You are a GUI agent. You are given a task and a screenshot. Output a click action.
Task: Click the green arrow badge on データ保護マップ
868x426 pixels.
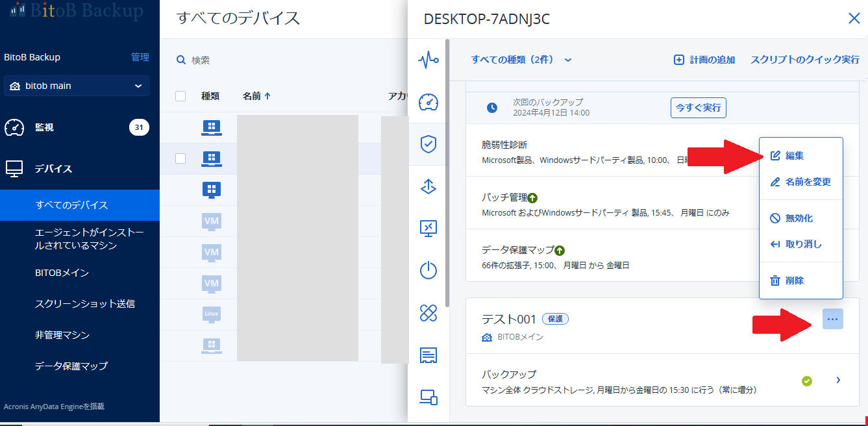coord(560,250)
